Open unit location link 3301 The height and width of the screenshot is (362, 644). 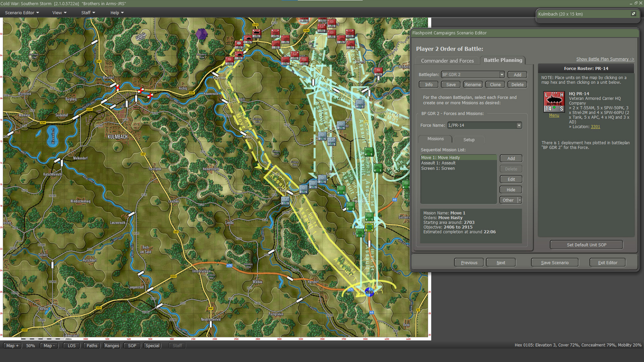click(x=595, y=126)
